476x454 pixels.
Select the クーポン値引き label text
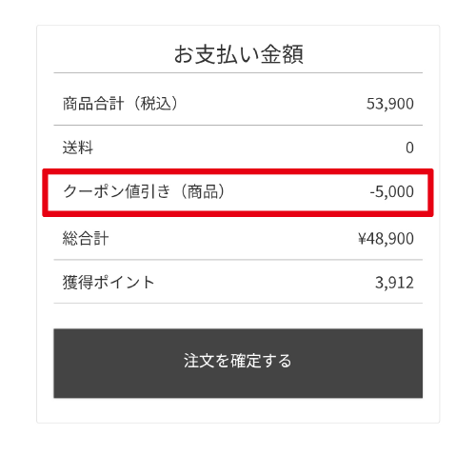[x=117, y=191]
